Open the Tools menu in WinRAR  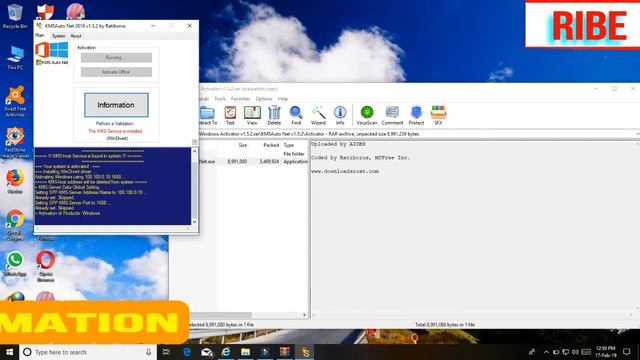220,99
